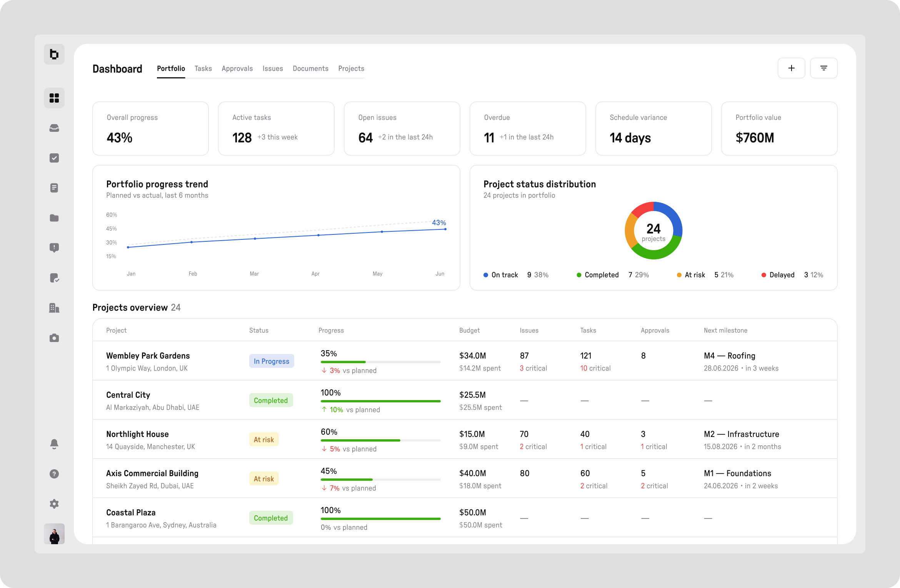Open the inbox tray icon in sidebar
900x588 pixels.
(54, 128)
